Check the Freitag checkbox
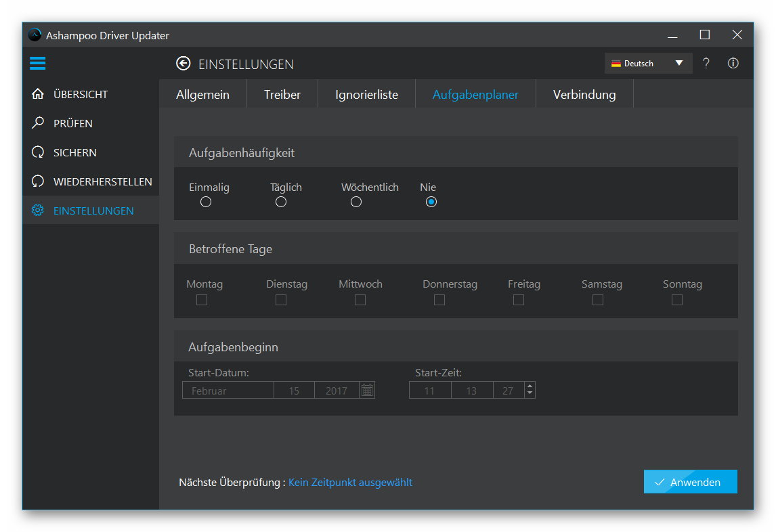776x532 pixels. pyautogui.click(x=518, y=300)
